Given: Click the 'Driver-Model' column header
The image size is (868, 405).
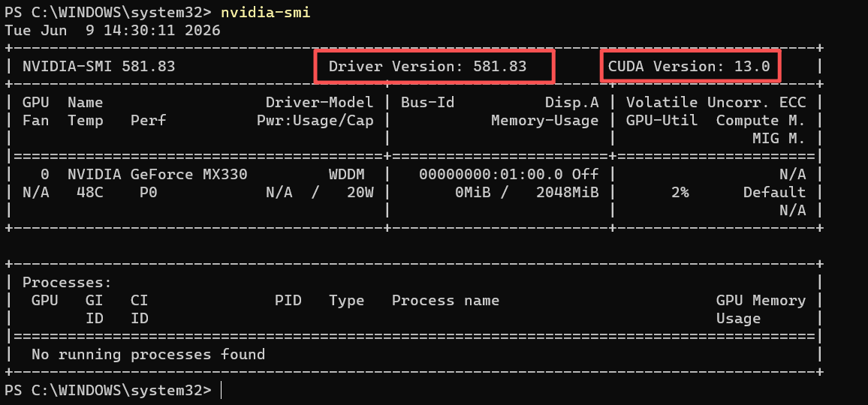Looking at the screenshot, I should click(319, 102).
